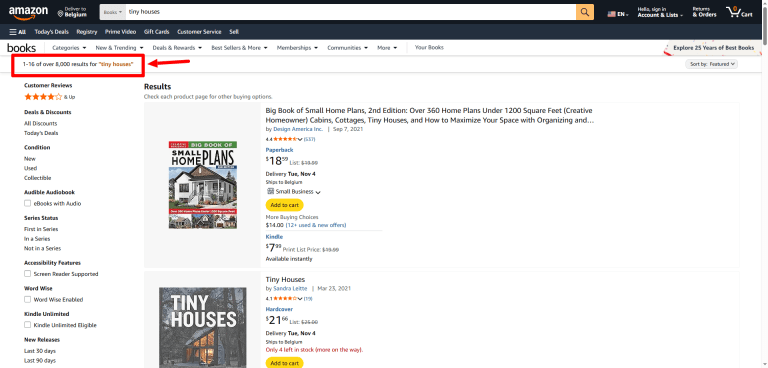The image size is (768, 368).
Task: Open Account & Lists dropdown
Action: [660, 12]
